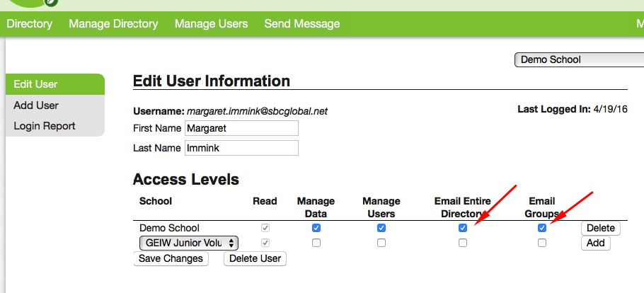Viewport: 644px width, 293px height.
Task: Uncheck Manage Users for Demo School
Action: [x=381, y=228]
